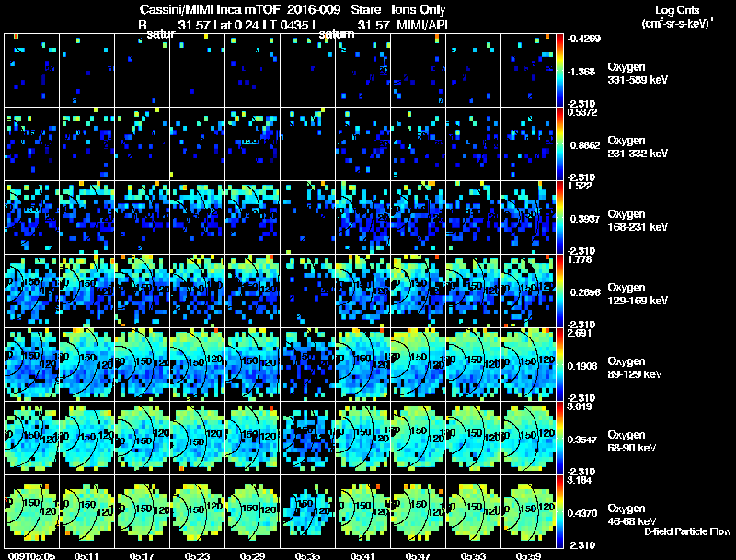Image resolution: width=736 pixels, height=560 pixels.
Task: Click the 05:29 time label
Action: tap(252, 555)
